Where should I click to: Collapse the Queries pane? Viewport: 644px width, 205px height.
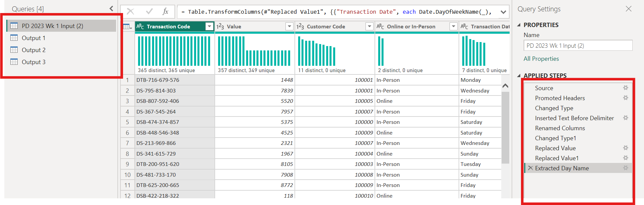click(x=111, y=9)
